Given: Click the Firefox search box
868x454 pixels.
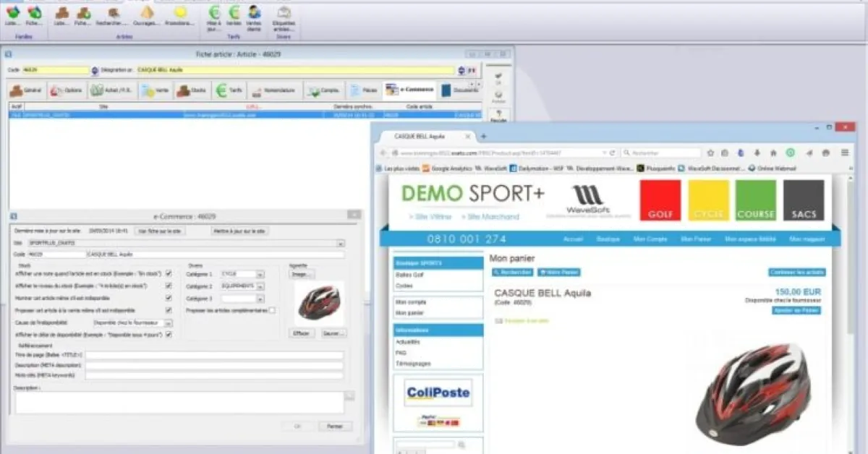Looking at the screenshot, I should tap(660, 153).
